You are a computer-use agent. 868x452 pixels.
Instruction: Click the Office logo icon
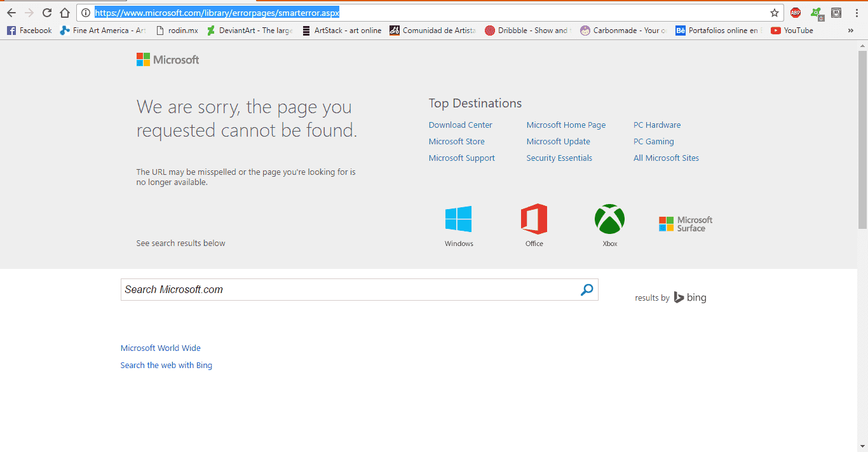534,219
